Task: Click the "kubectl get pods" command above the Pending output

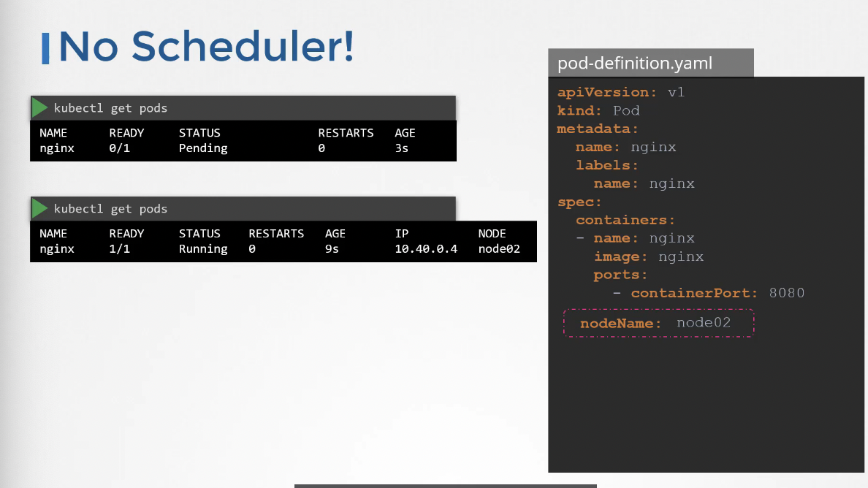Action: click(111, 108)
